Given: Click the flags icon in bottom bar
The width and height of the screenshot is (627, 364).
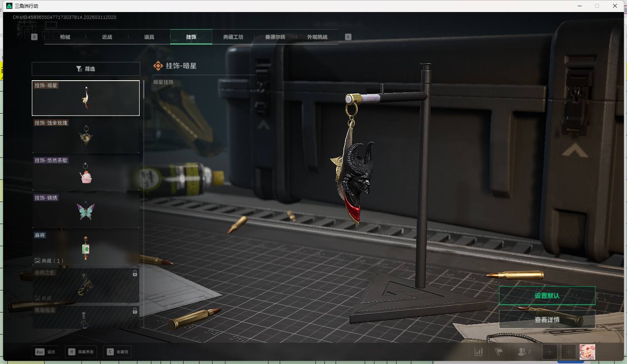Looking at the screenshot, I should coord(499,352).
